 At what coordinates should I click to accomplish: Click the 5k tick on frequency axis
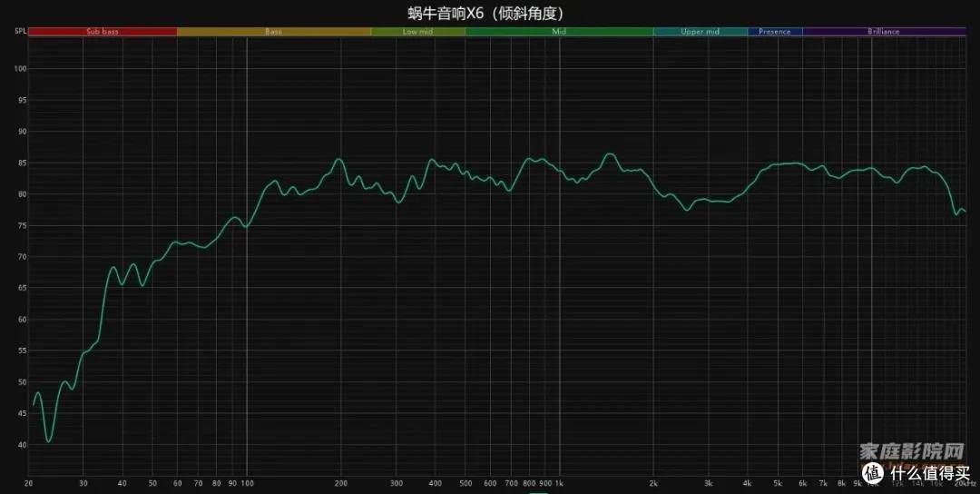pos(779,483)
